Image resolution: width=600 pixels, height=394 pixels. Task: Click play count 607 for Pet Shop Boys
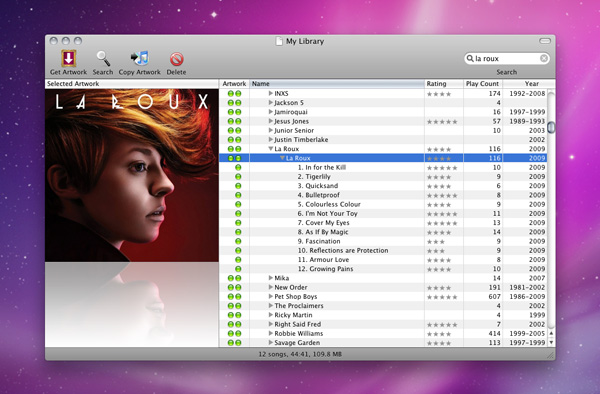[x=494, y=296]
